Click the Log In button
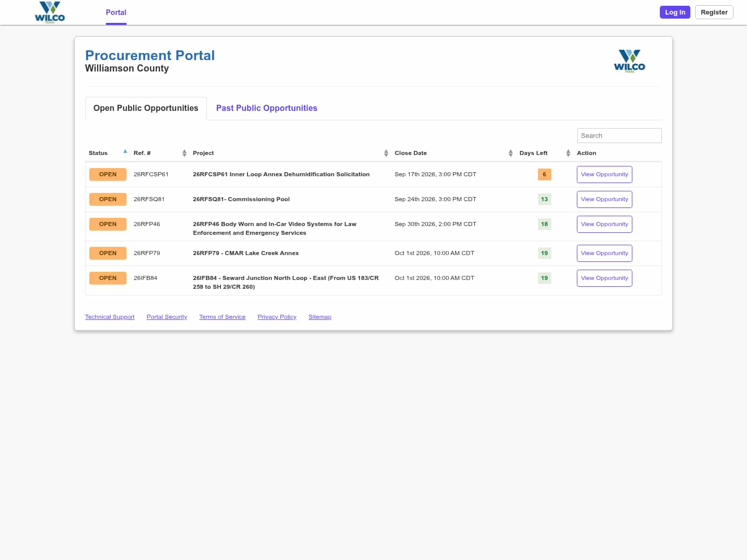747x560 pixels. tap(675, 12)
